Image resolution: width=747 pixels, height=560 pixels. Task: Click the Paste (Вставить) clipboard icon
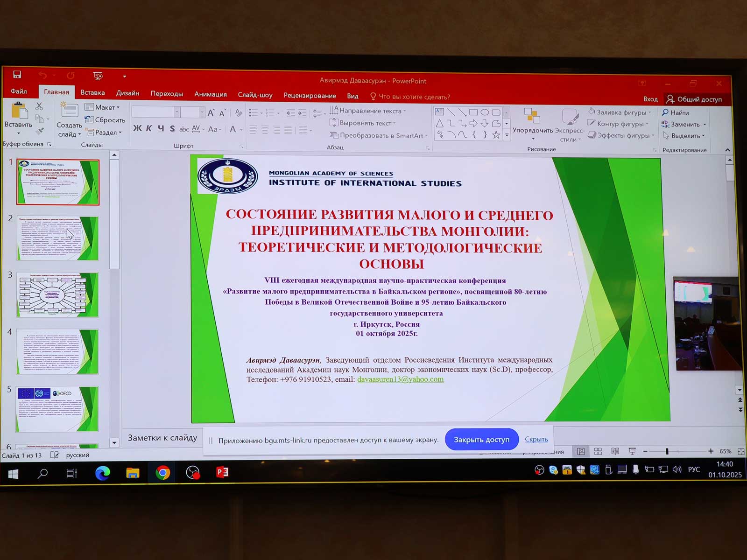[19, 111]
